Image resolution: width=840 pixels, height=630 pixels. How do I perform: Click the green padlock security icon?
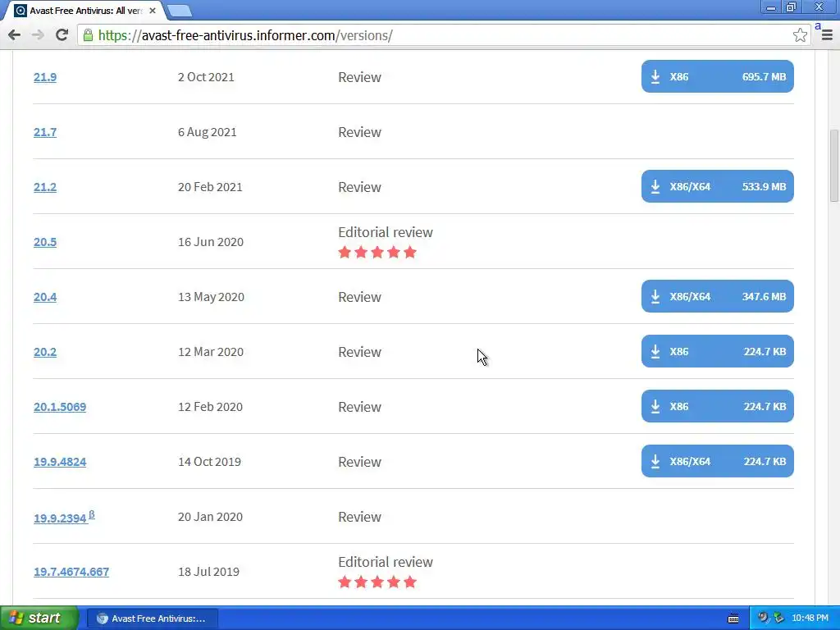point(88,35)
